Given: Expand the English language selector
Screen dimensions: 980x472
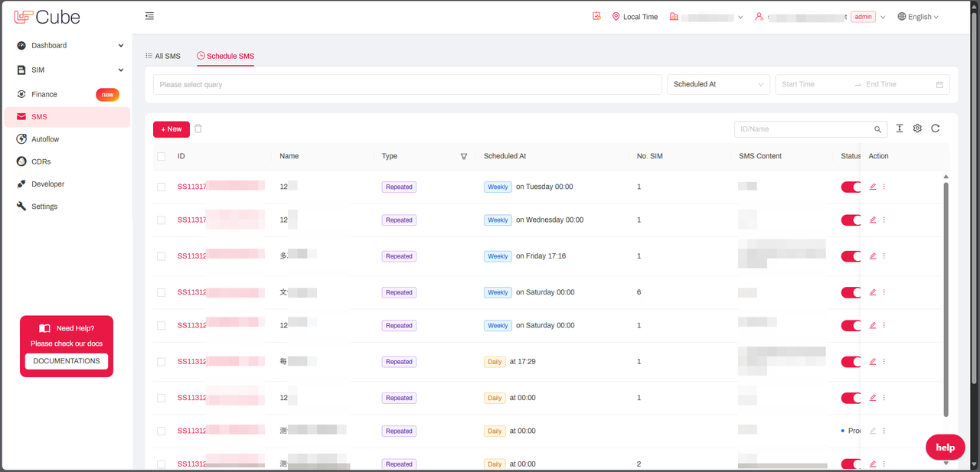Looking at the screenshot, I should (918, 17).
